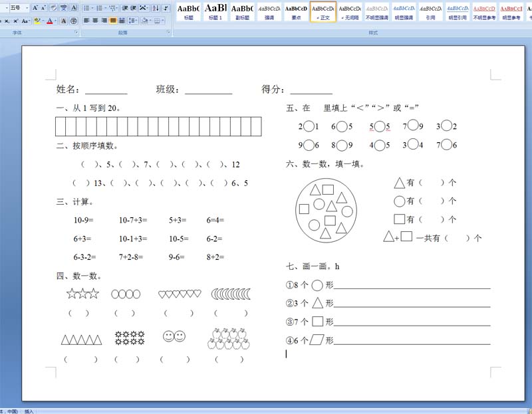Viewport: 532px width, 414px height.
Task: Apply the 明显引用 style
Action: [x=458, y=12]
